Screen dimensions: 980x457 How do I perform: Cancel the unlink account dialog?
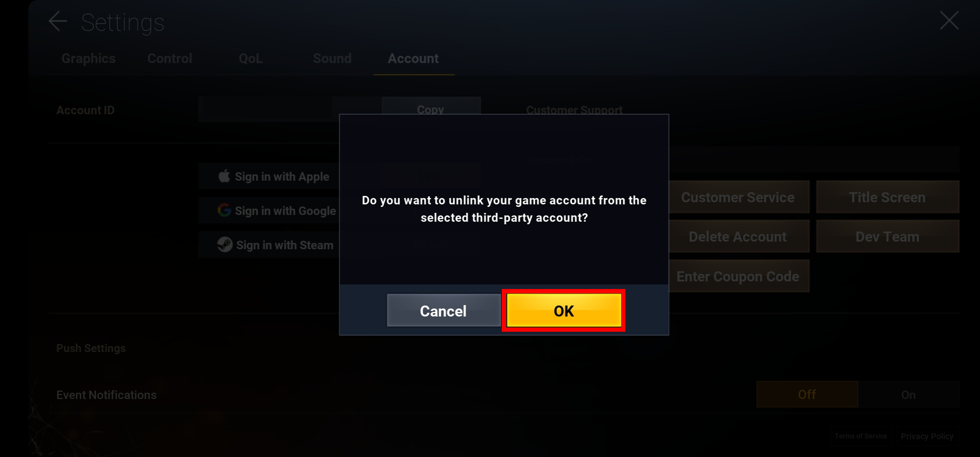coord(443,311)
